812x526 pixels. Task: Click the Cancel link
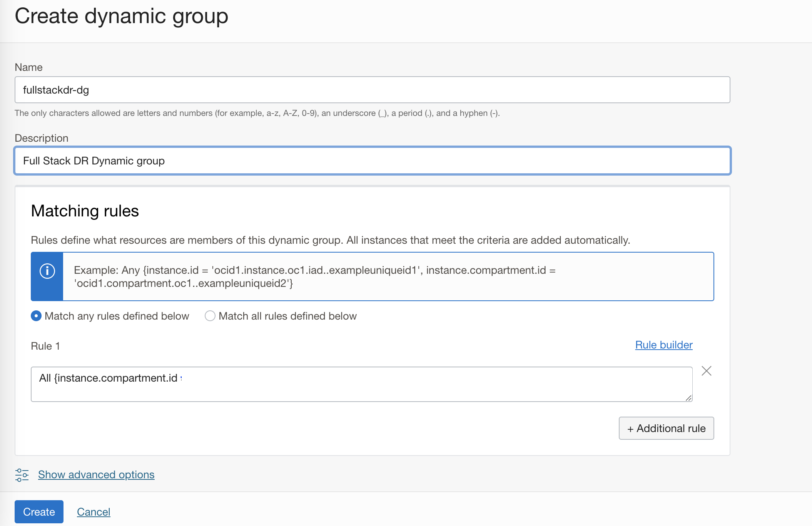[x=94, y=511]
